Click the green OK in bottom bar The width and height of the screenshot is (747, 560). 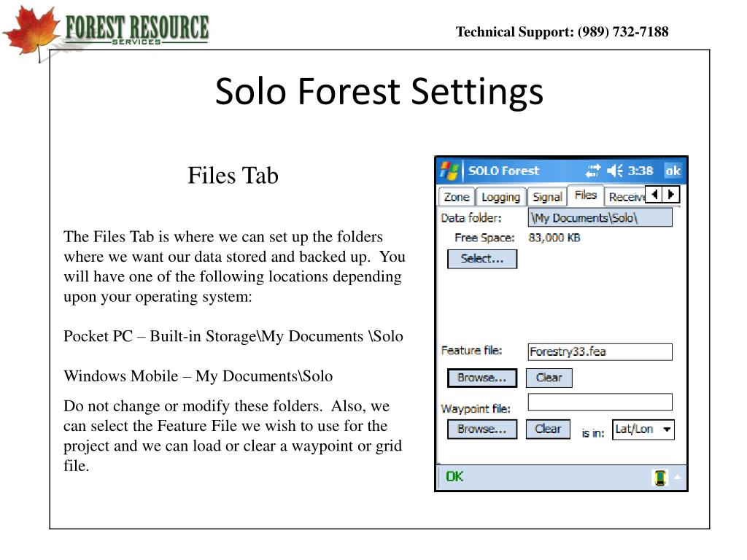click(454, 477)
